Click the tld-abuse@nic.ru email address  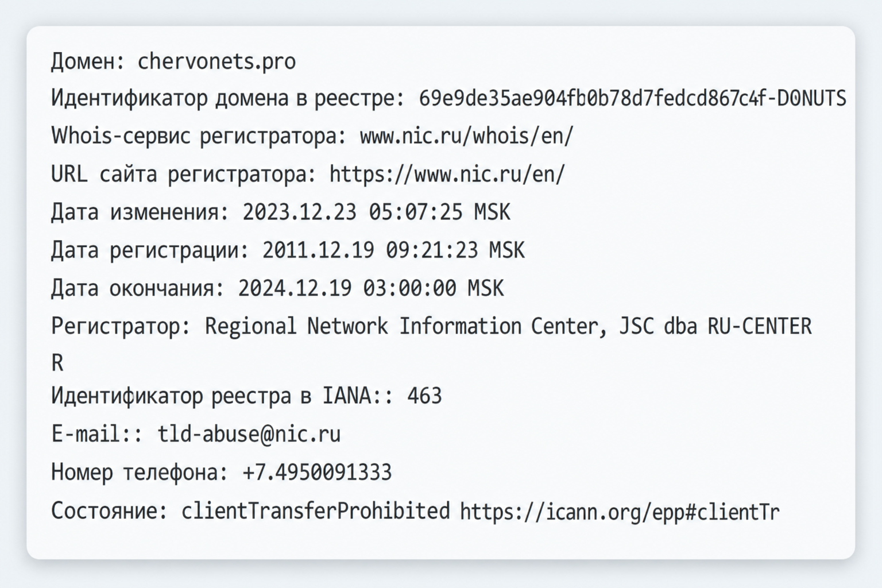coord(249,434)
